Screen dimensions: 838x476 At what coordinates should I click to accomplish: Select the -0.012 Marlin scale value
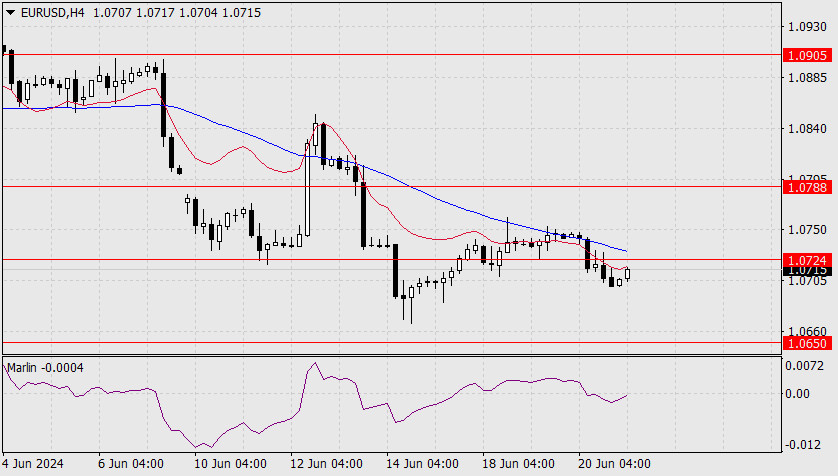click(x=803, y=444)
